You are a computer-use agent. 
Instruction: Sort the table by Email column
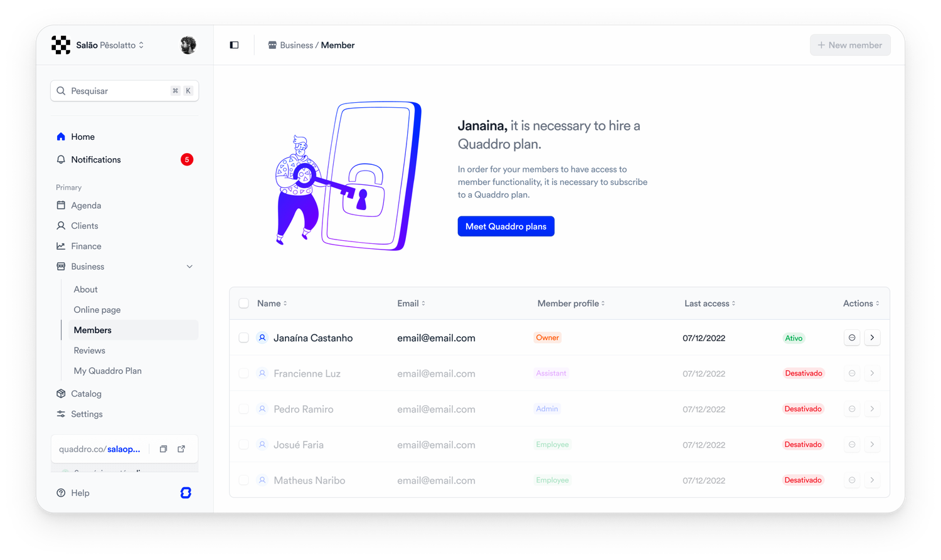tap(412, 304)
